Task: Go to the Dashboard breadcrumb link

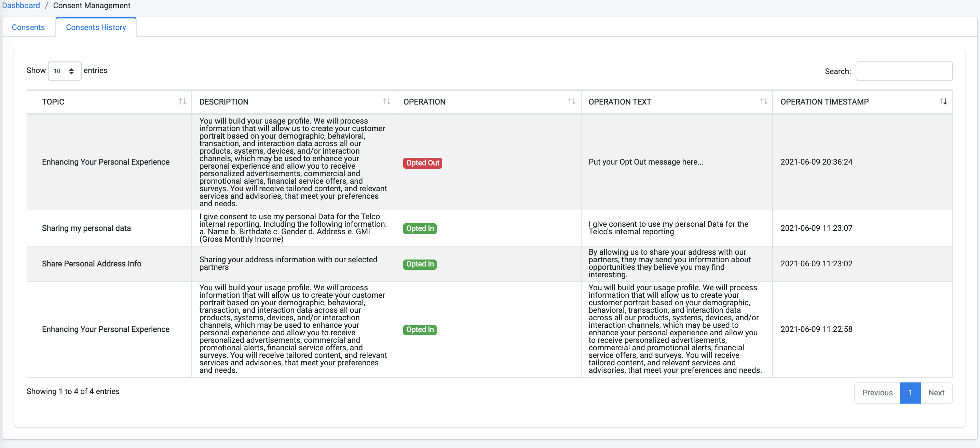Action: 21,5
